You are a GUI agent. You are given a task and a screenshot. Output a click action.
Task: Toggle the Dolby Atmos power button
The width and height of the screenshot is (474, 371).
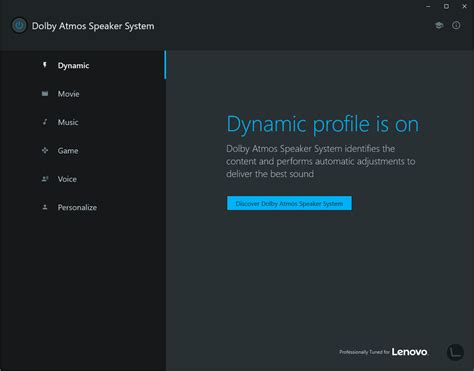19,26
